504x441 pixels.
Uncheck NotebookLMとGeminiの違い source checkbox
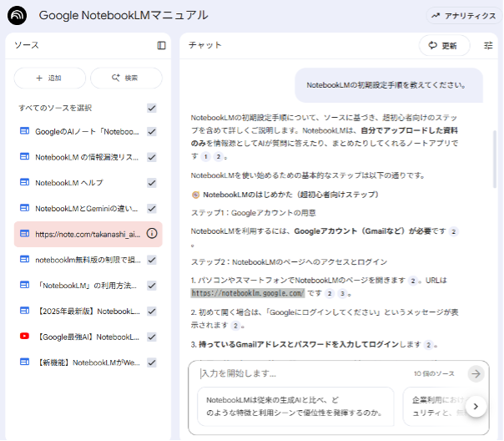click(152, 209)
